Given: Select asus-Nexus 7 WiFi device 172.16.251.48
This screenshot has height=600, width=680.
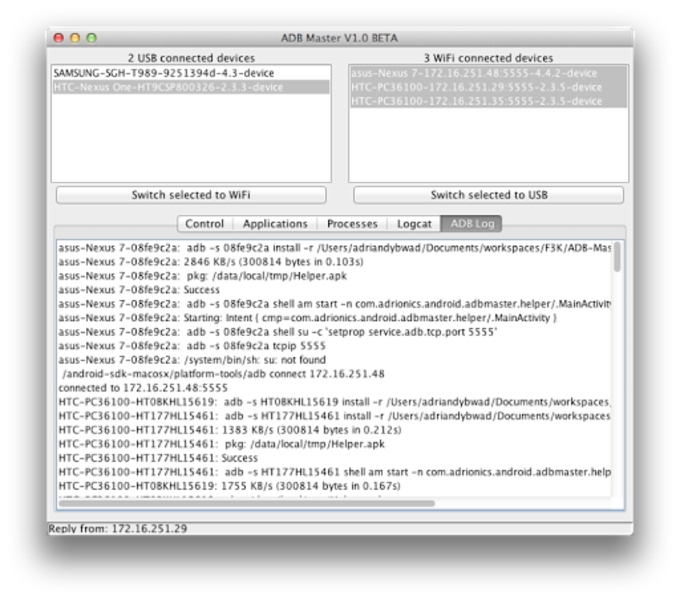Looking at the screenshot, I should (x=488, y=73).
